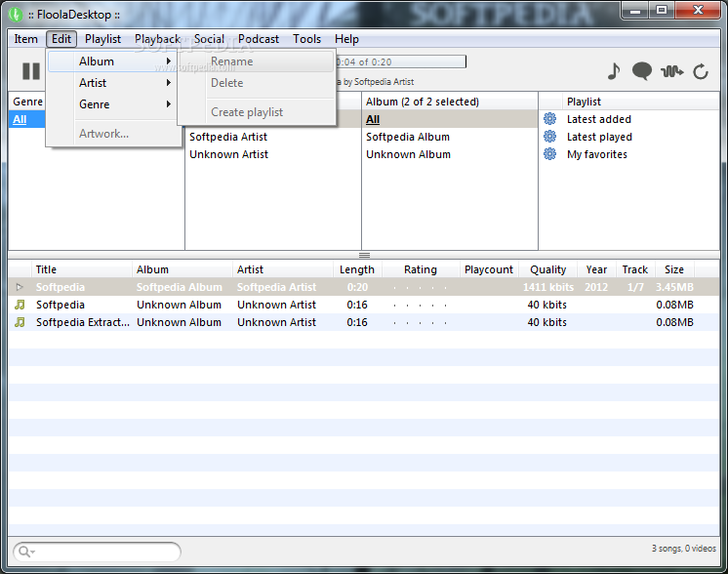The width and height of the screenshot is (728, 574).
Task: Click the play triangle on Softpedia Album row
Action: click(20, 287)
